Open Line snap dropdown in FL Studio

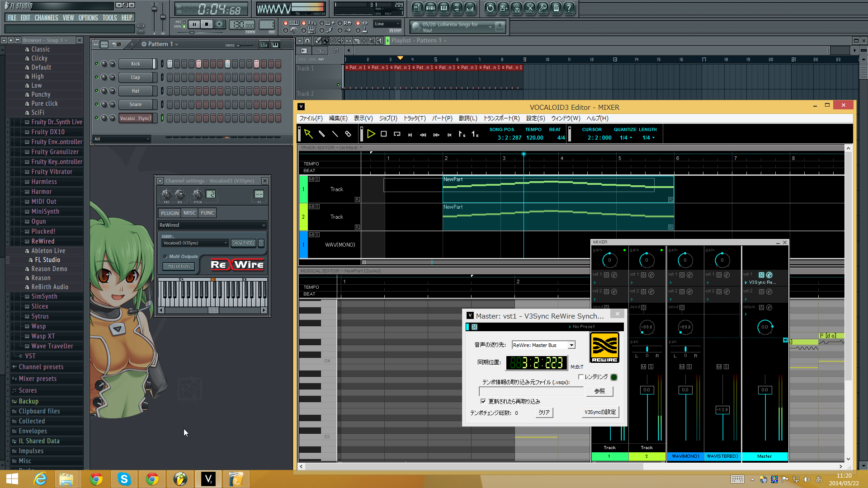387,24
